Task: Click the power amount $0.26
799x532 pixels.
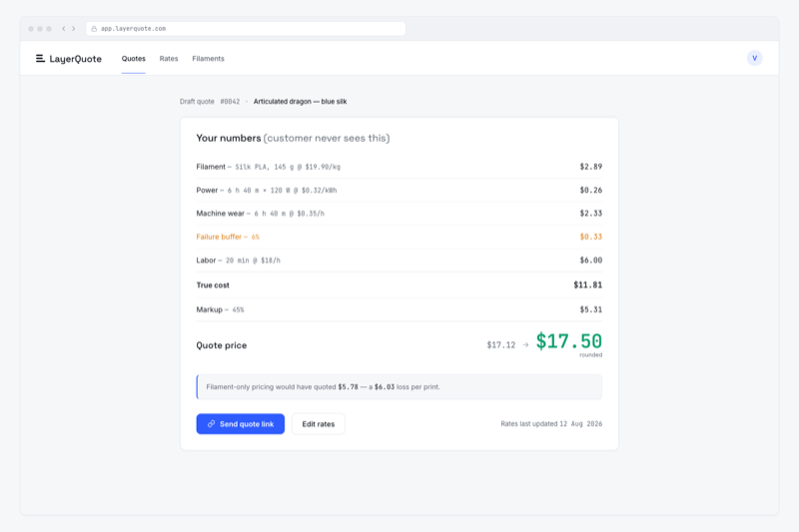Action: (591, 190)
